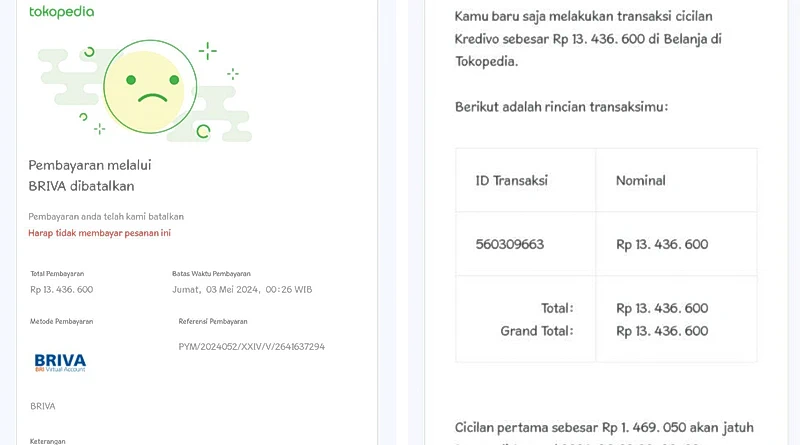Select the left panel amount Rp 13.436.600

tap(62, 289)
